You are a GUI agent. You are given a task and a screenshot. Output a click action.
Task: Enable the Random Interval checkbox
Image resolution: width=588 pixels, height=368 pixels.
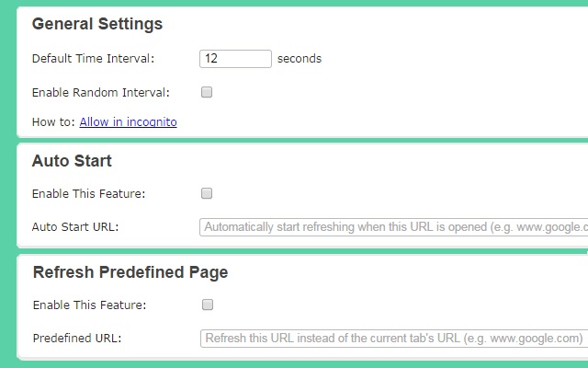pos(207,92)
